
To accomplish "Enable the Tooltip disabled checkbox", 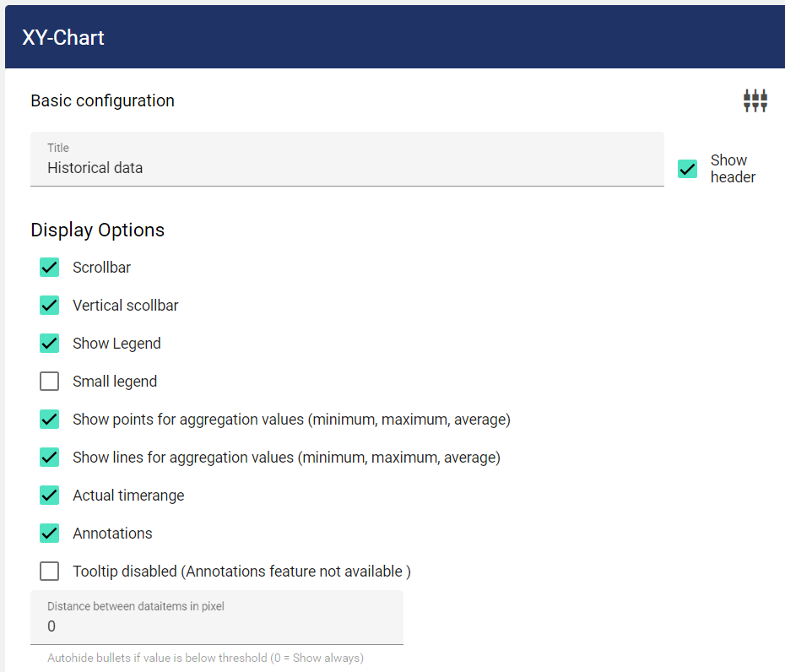I will (x=50, y=572).
